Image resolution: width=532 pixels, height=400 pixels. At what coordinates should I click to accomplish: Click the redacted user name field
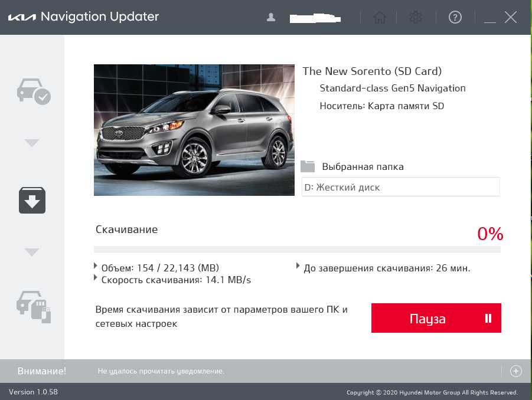tap(315, 18)
